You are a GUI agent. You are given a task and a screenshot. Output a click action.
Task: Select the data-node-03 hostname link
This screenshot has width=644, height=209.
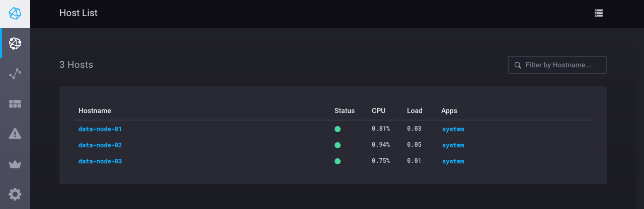(100, 161)
